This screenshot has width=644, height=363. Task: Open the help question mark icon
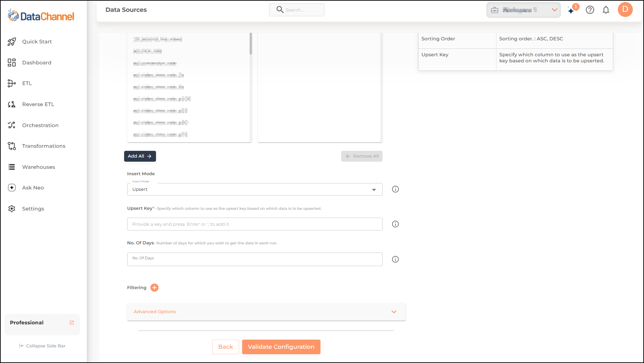click(x=590, y=10)
